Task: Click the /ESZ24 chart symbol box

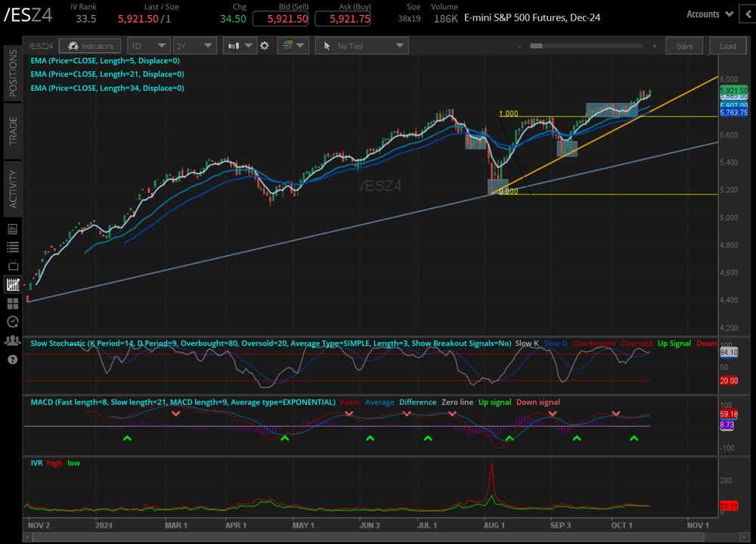Action: coord(41,46)
